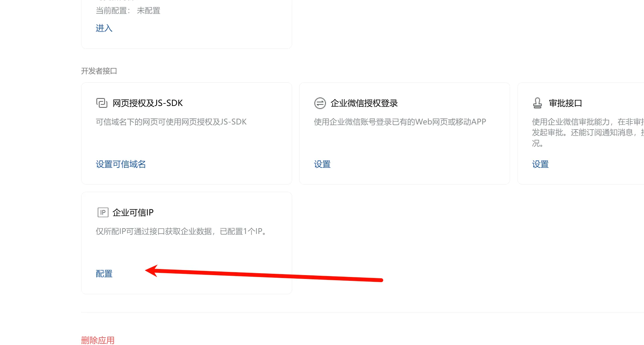Select the 审批接口 card title

(x=565, y=103)
